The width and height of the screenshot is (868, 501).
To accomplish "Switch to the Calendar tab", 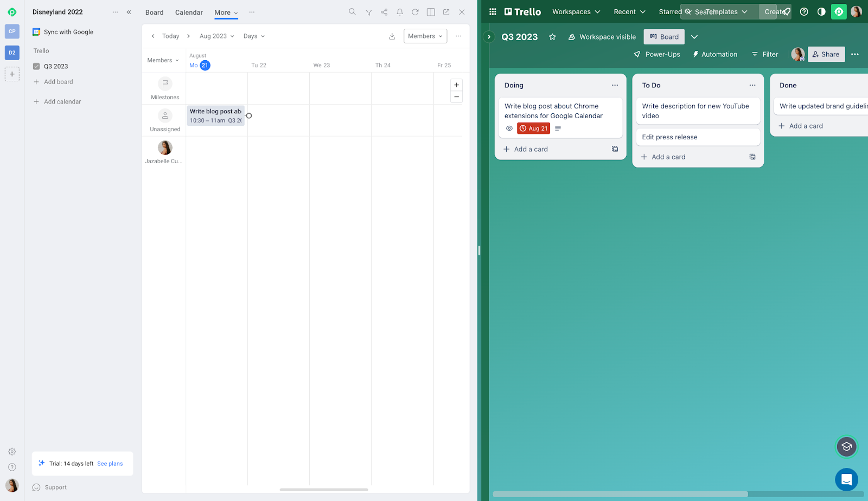I will (189, 12).
